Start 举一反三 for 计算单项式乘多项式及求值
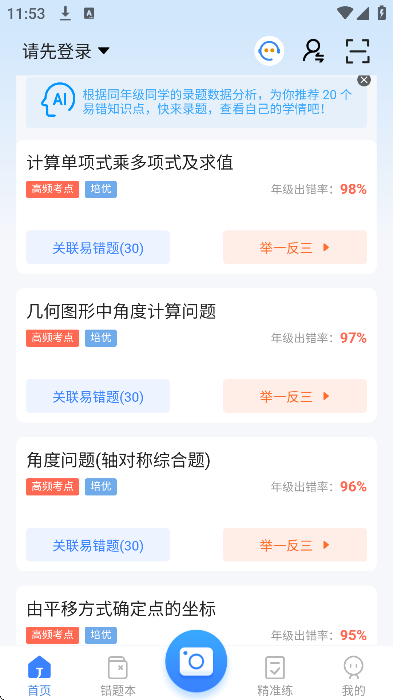Viewport: 393px width, 700px height. [295, 247]
